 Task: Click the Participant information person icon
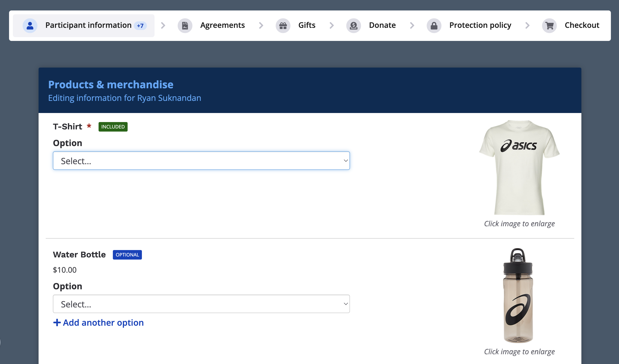(x=30, y=25)
